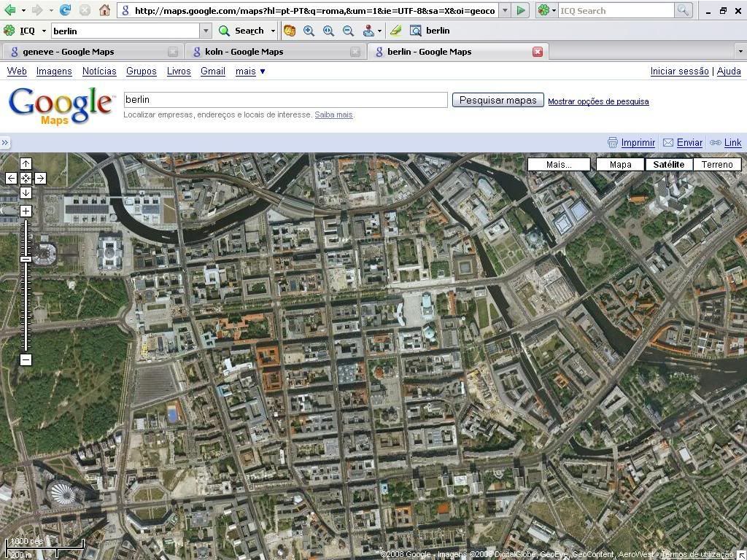Click the Pesquisar mapas button

(498, 100)
